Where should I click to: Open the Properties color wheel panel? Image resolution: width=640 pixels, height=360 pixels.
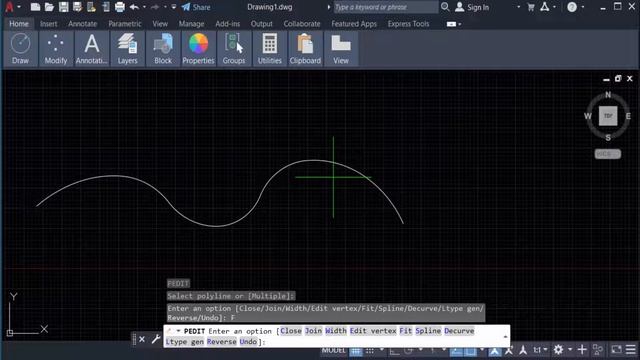(x=198, y=49)
